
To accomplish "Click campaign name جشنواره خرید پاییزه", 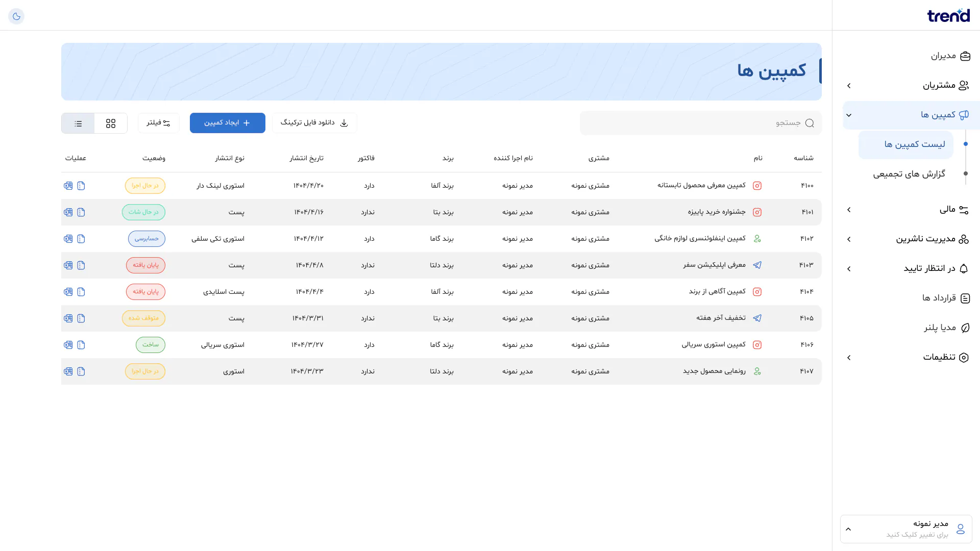I will [x=717, y=212].
